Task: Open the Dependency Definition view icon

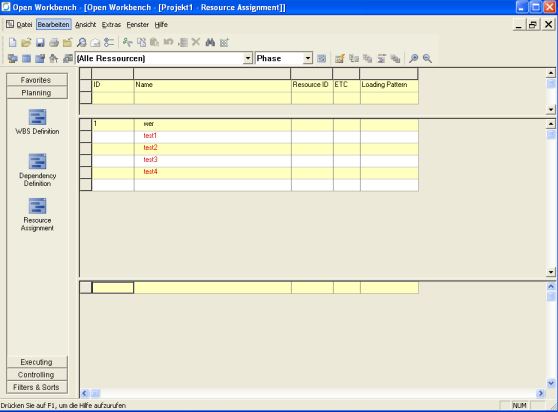Action: click(x=37, y=162)
